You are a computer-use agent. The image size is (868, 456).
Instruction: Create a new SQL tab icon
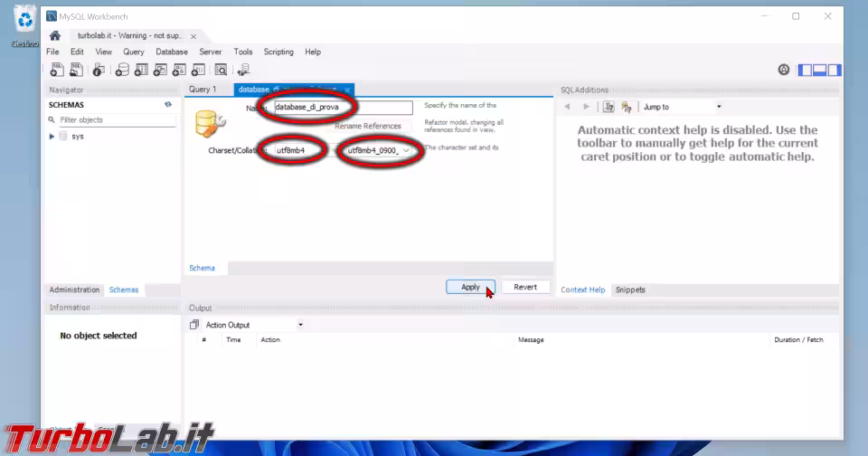57,70
